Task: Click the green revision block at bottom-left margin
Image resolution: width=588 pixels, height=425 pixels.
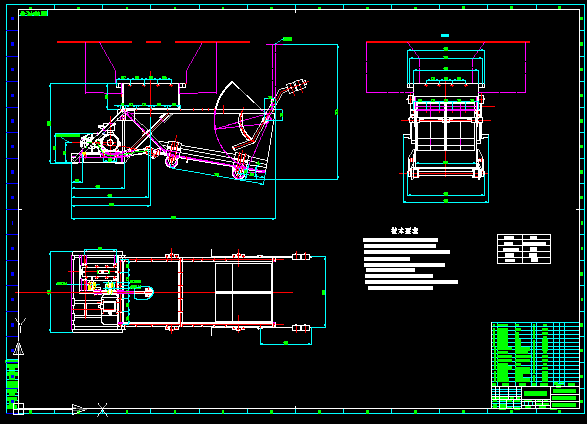Action: tap(12, 383)
